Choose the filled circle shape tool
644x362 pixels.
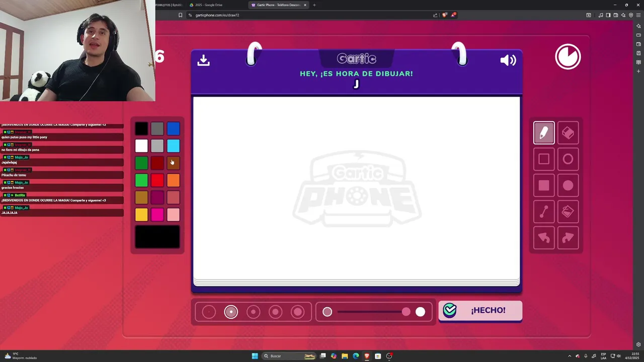(x=568, y=186)
